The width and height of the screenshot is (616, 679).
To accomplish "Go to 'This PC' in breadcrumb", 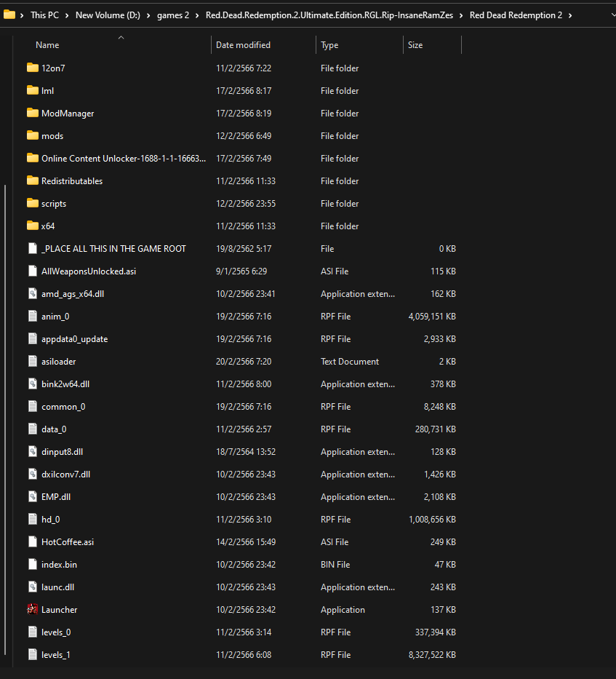I will pos(44,15).
